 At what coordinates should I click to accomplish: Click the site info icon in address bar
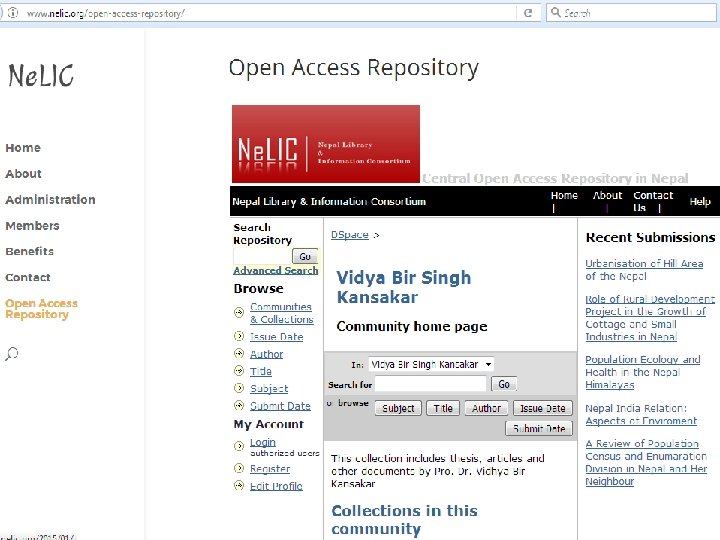point(13,13)
